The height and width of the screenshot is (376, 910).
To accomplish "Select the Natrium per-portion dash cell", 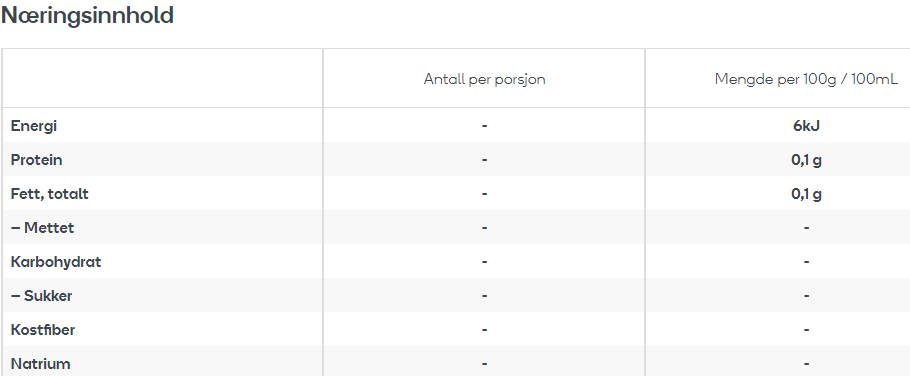I will pyautogui.click(x=484, y=364).
